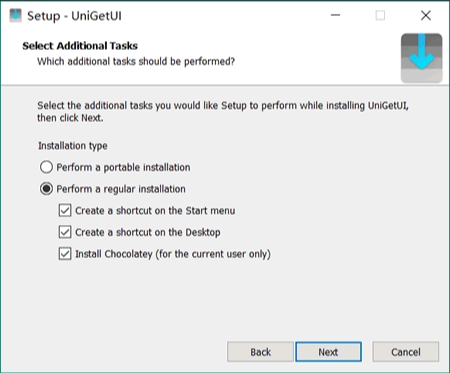450x373 pixels.
Task: Close the UniGetUI Setup window
Action: coord(426,15)
